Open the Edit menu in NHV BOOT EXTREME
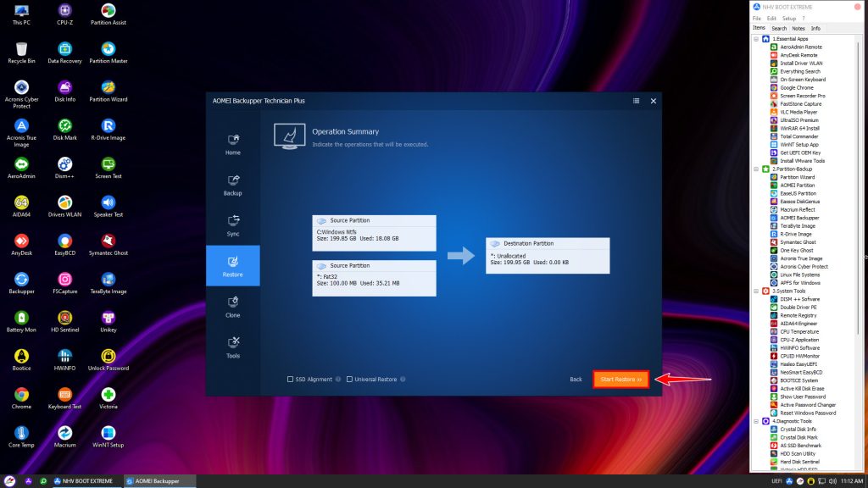The width and height of the screenshot is (868, 488). (x=771, y=19)
